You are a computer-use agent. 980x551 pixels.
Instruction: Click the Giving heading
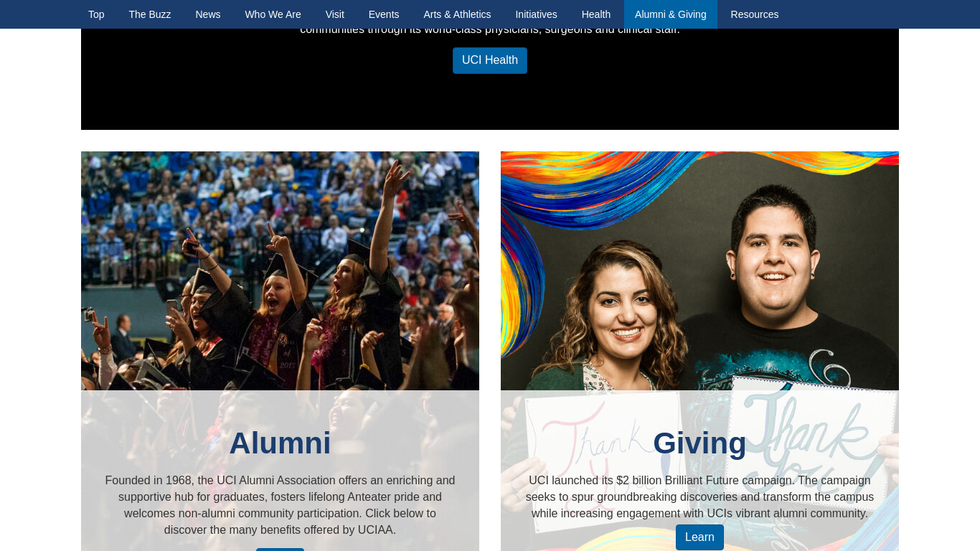(x=699, y=443)
